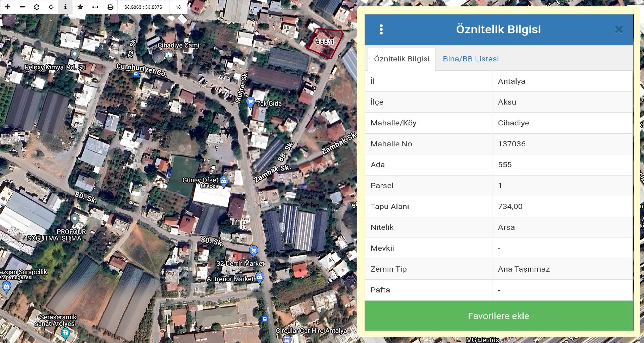Click the coordinates display field
This screenshot has height=343, width=644.
[143, 7]
